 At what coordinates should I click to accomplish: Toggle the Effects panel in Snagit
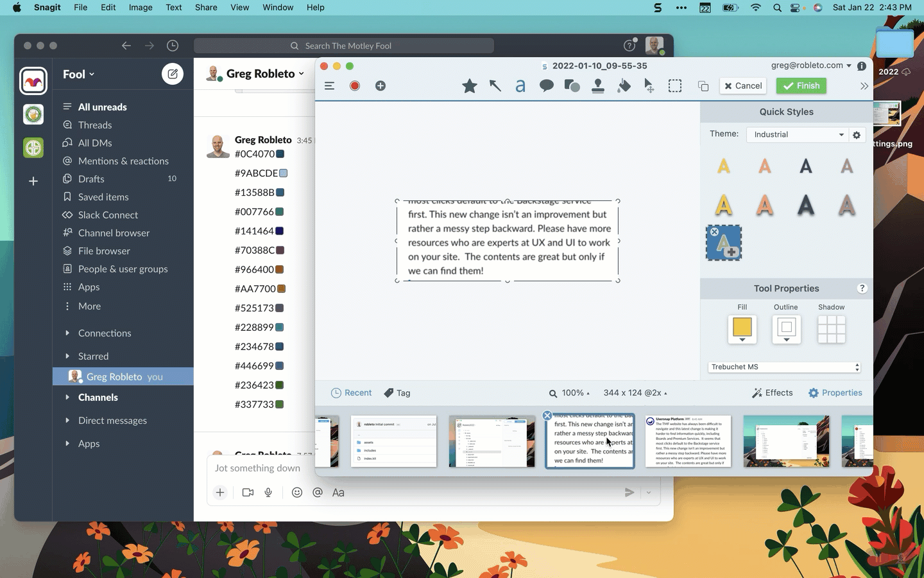tap(773, 393)
